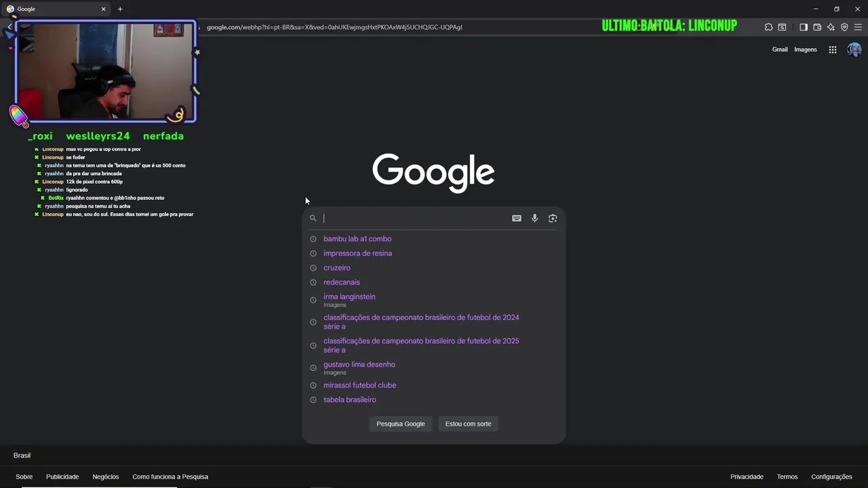Click the Google logo
Image resolution: width=868 pixels, height=488 pixels.
pos(433,173)
